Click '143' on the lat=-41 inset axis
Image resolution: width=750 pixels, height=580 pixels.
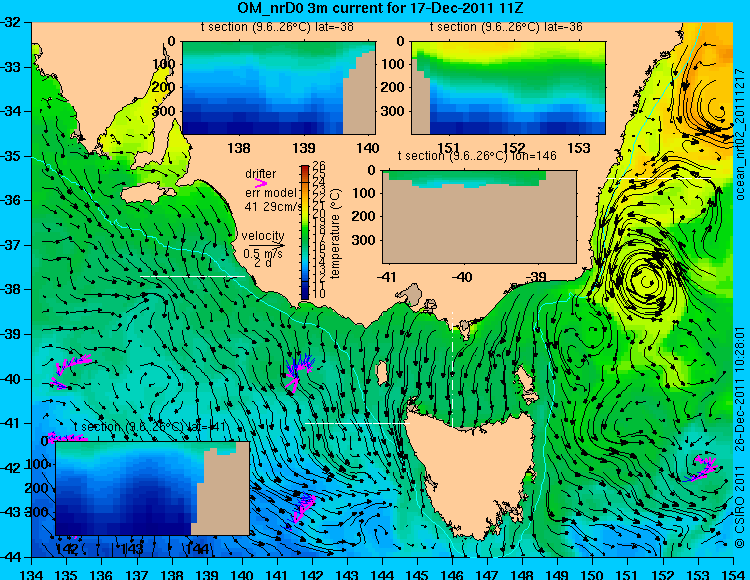tap(132, 549)
